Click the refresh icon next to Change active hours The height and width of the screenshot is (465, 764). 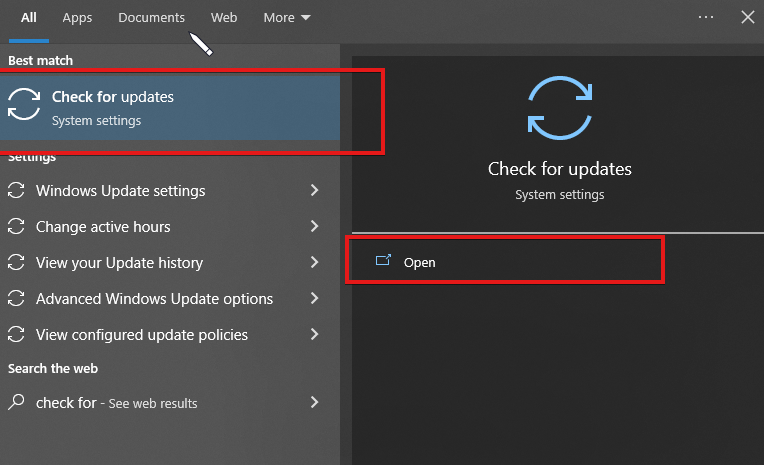[16, 227]
